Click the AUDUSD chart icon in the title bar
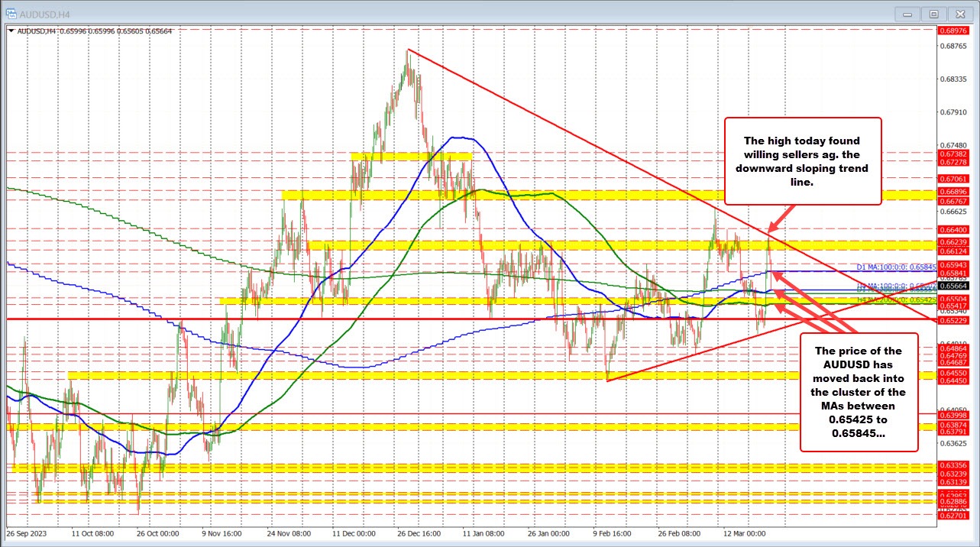 pos(11,13)
